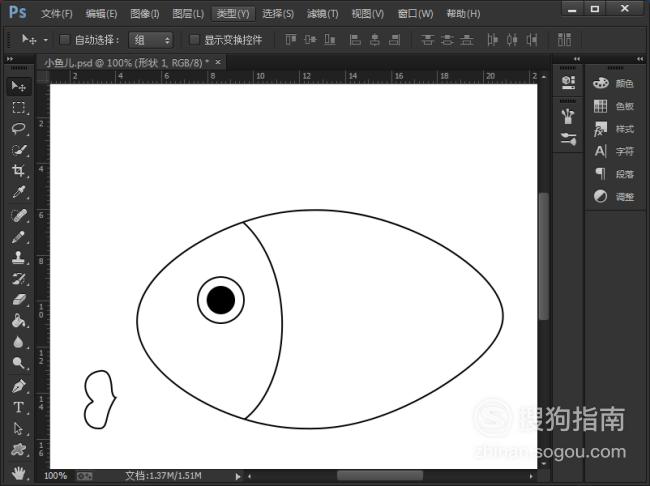650x486 pixels.
Task: Click align left edges icon
Action: click(x=355, y=40)
